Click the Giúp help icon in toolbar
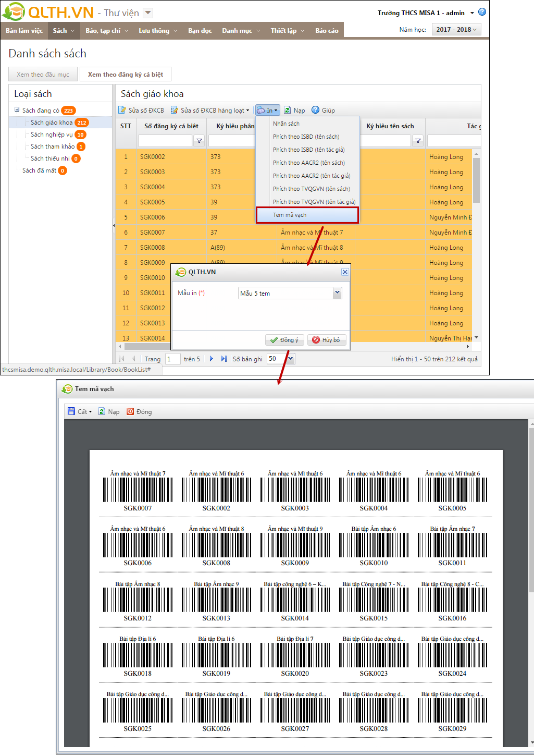The image size is (534, 756). (x=315, y=110)
